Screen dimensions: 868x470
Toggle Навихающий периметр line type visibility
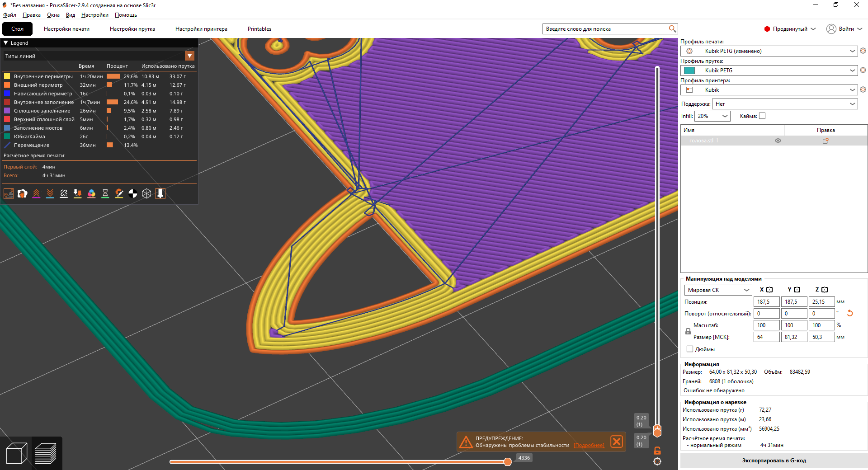point(43,94)
